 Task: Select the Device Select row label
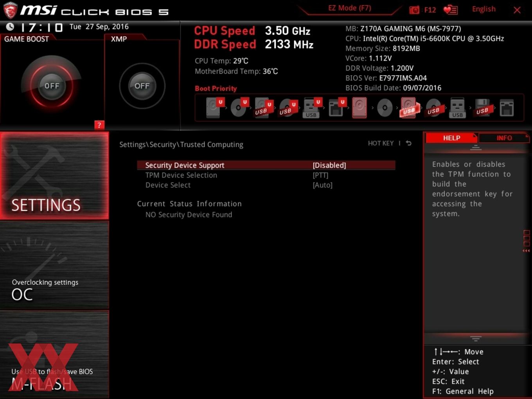click(x=168, y=185)
